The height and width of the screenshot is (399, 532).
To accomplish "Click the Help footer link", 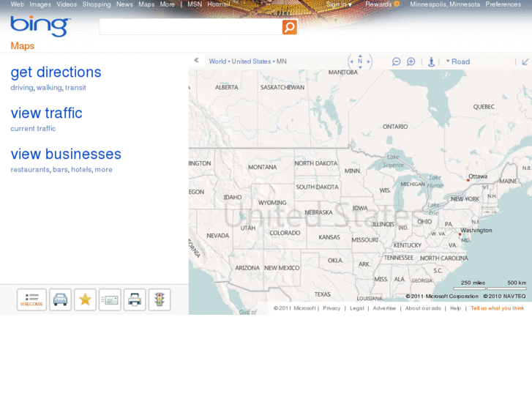I will point(455,308).
